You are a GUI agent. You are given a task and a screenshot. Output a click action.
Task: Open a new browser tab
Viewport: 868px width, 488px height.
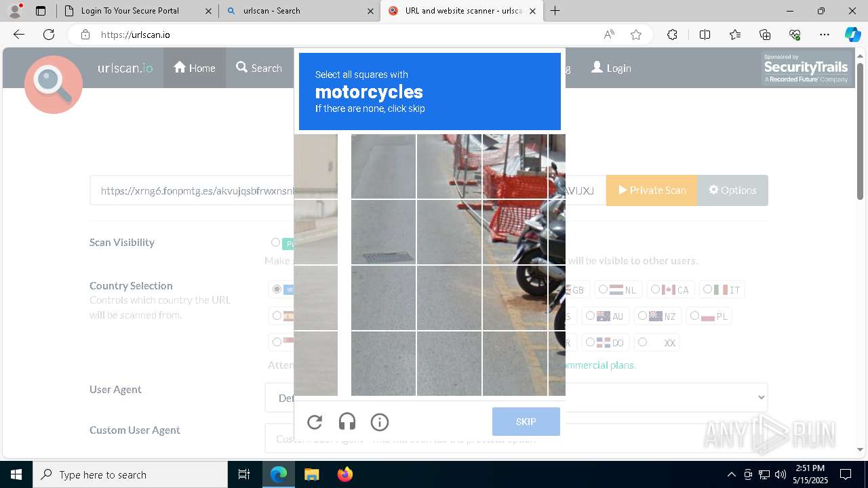555,11
